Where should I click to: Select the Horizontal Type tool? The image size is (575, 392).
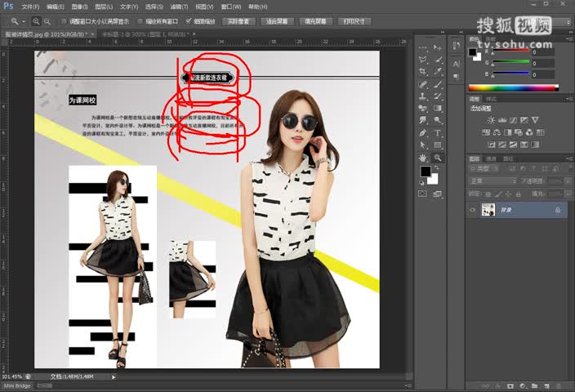tap(438, 133)
